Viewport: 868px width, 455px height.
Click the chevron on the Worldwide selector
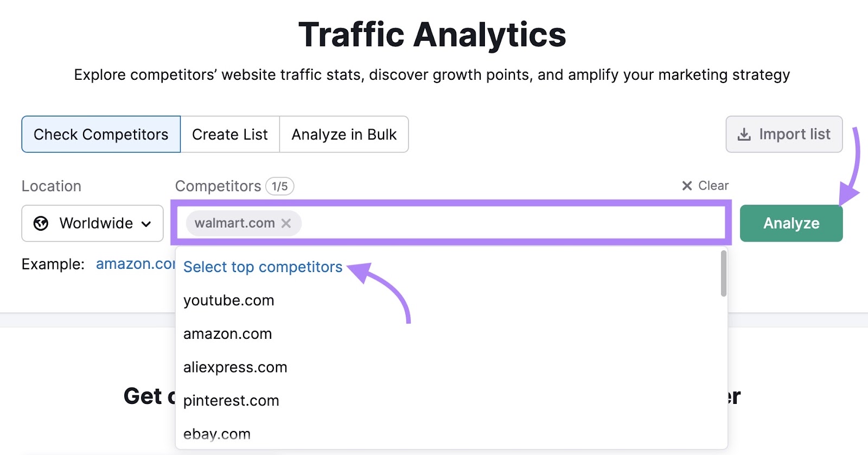point(146,224)
